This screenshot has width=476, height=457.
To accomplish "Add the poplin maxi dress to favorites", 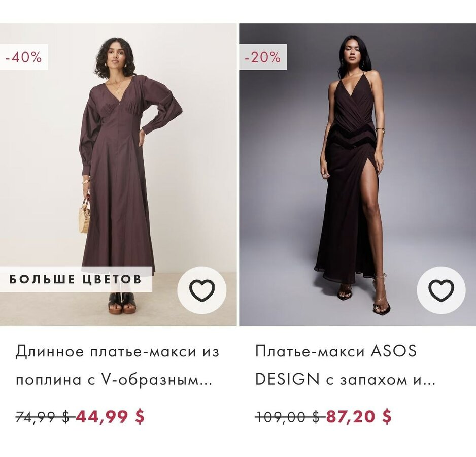I will [x=202, y=290].
